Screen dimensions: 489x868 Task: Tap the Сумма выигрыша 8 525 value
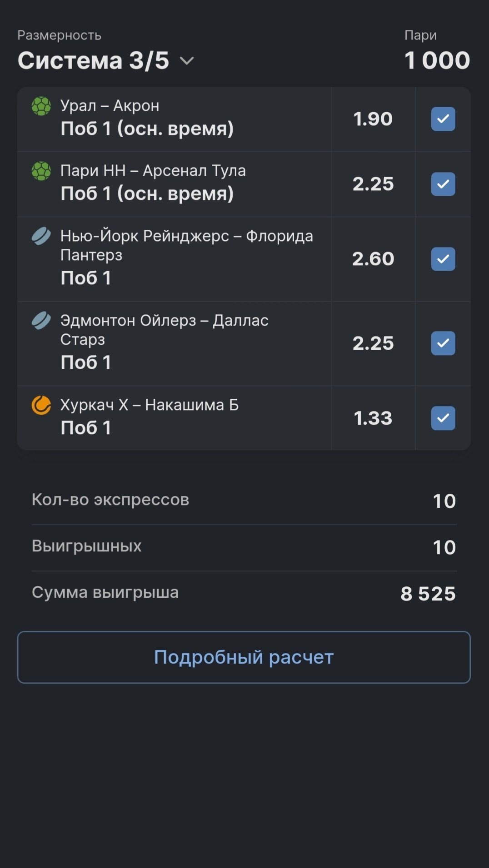pyautogui.click(x=428, y=594)
